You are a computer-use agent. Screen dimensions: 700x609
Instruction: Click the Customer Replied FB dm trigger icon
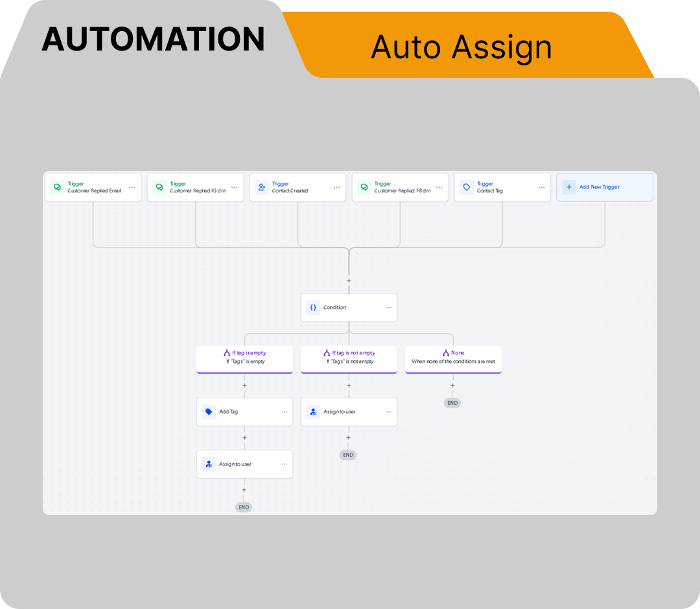[x=364, y=187]
